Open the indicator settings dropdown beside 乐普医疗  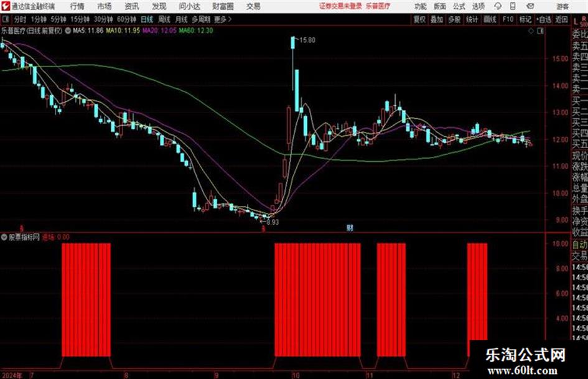coord(68,31)
